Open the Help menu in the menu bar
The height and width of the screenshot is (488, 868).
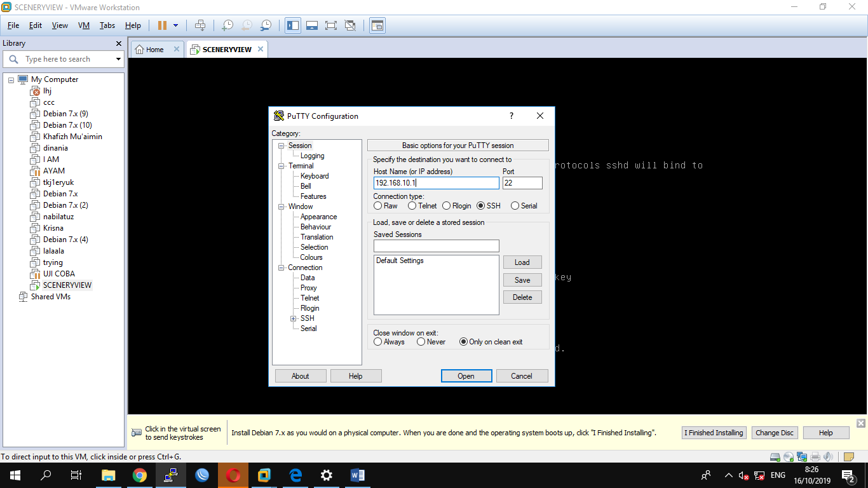click(x=133, y=25)
